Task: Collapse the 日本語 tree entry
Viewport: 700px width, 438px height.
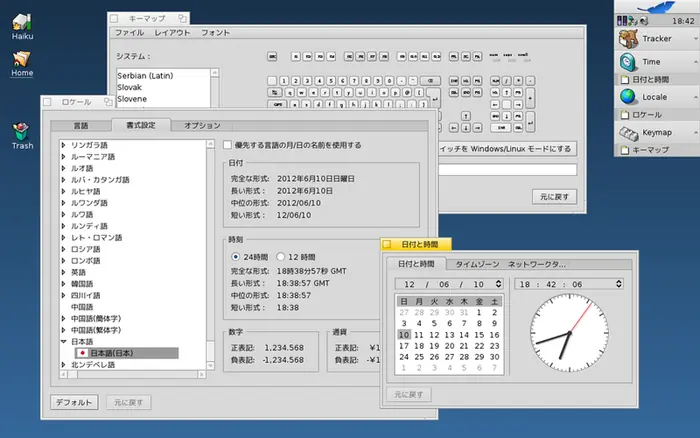Action: (64, 341)
